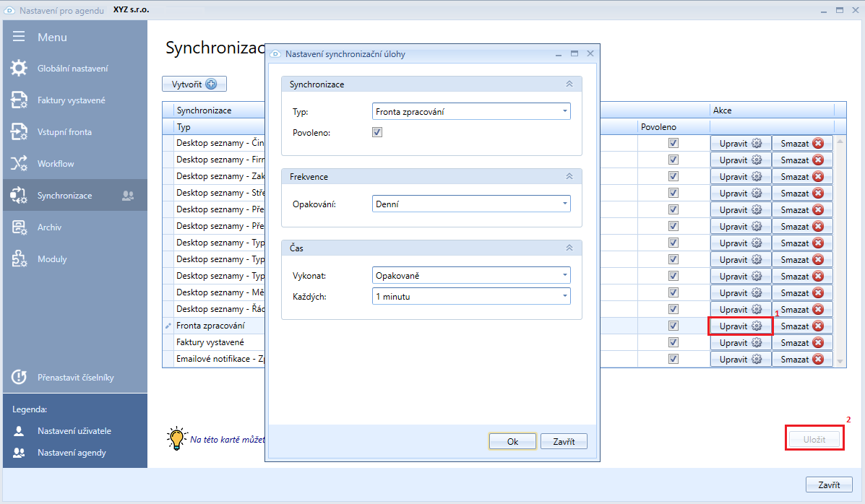Open the Typ dropdown Fronta zpracování
The height and width of the screenshot is (504, 865).
coord(472,111)
